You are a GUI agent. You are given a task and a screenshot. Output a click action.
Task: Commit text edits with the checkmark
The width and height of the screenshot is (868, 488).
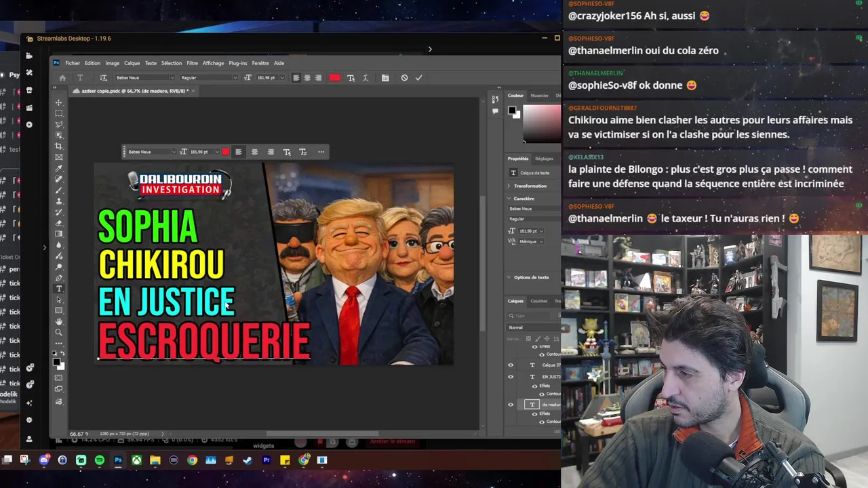point(418,78)
